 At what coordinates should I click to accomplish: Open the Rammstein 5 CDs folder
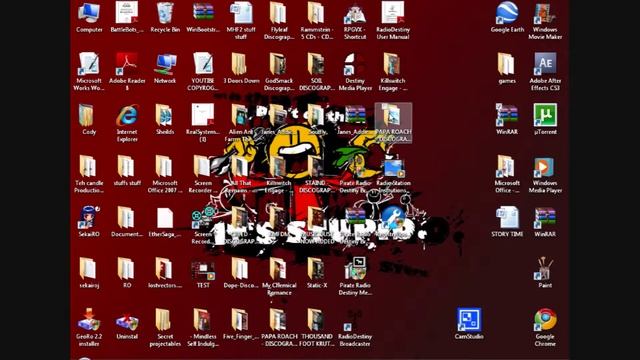point(317,13)
